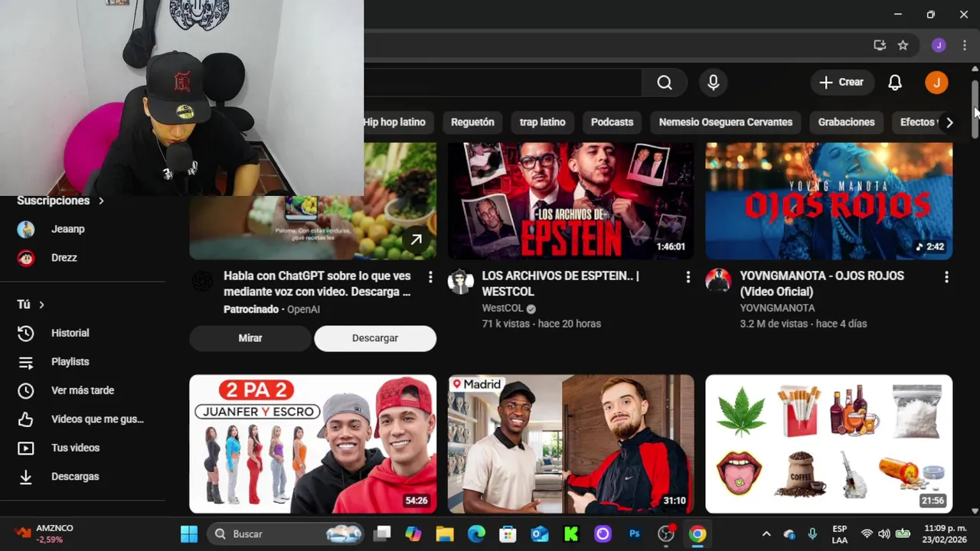Open the YOVNGMANOTA channel avatar
Screen dimensions: 980x551
tap(718, 281)
